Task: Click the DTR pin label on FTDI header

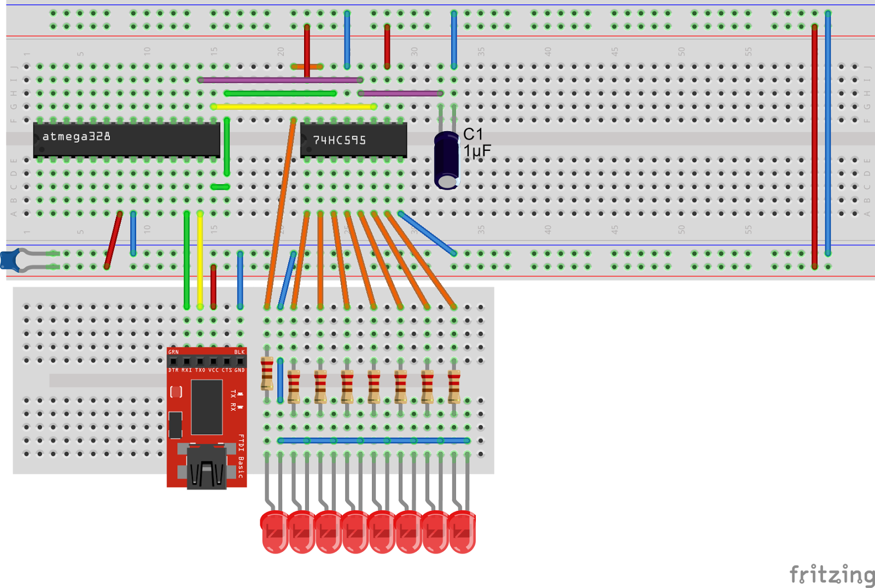Action: [173, 370]
